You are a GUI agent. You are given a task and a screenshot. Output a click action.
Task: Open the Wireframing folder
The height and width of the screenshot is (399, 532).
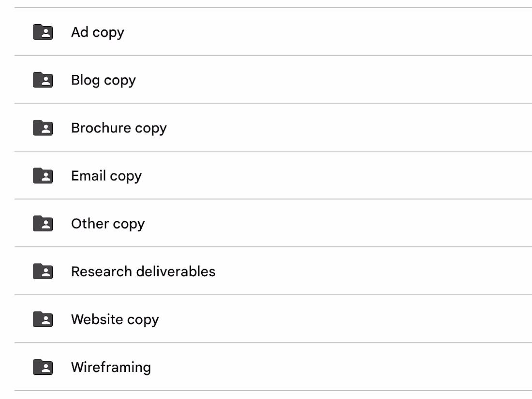(111, 367)
